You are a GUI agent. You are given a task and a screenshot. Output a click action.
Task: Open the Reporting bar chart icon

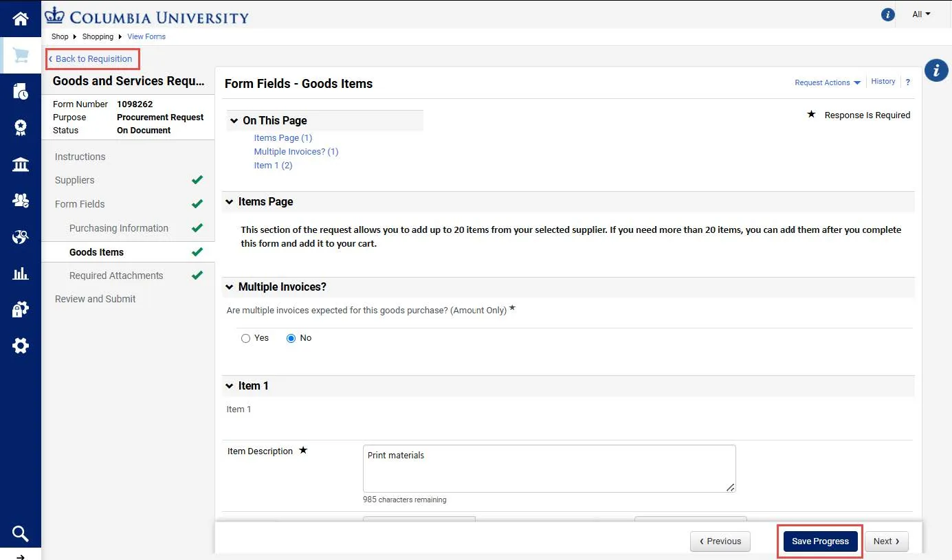[x=20, y=273]
